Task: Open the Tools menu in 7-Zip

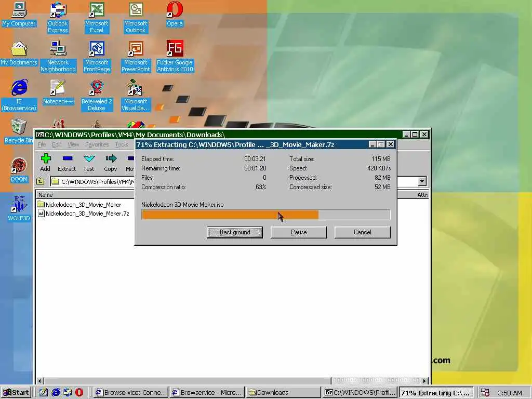Action: click(x=122, y=144)
